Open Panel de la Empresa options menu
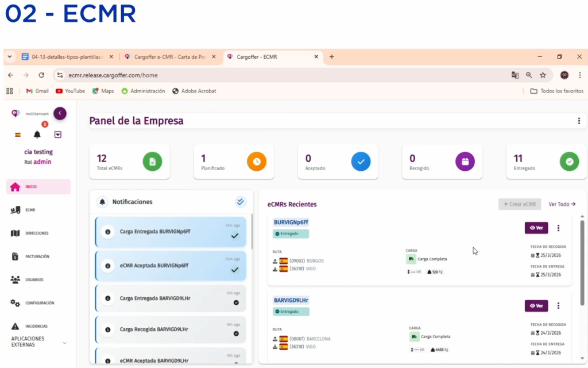This screenshot has height=368, width=588. [x=579, y=121]
